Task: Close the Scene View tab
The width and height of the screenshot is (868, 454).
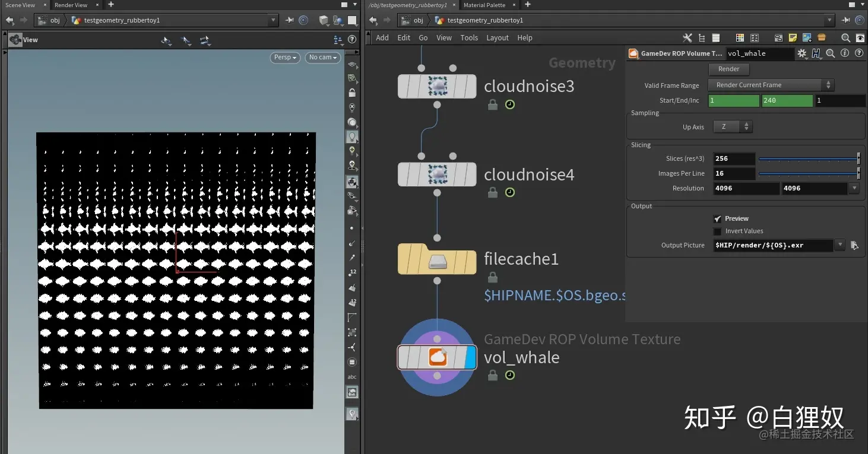Action: coord(45,5)
